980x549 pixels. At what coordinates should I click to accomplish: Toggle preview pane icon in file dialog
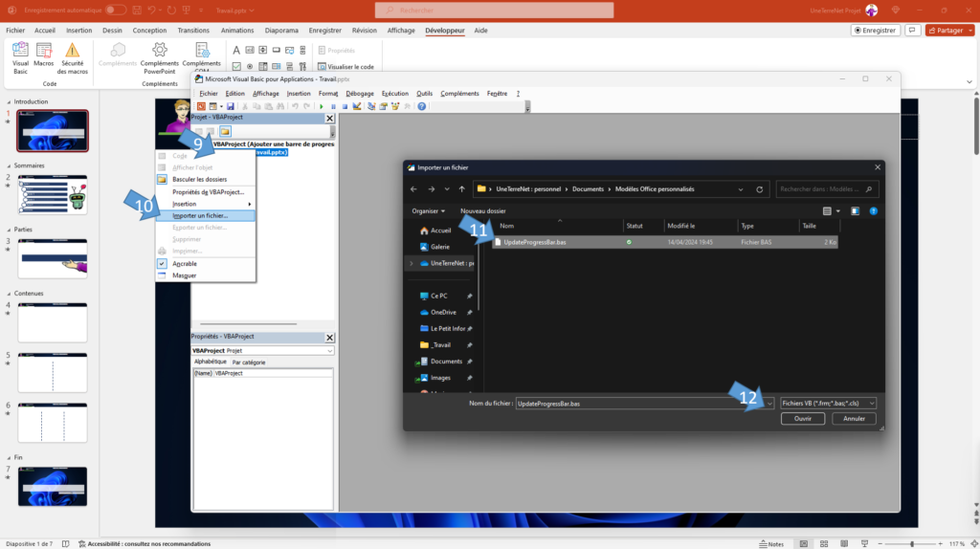[855, 211]
